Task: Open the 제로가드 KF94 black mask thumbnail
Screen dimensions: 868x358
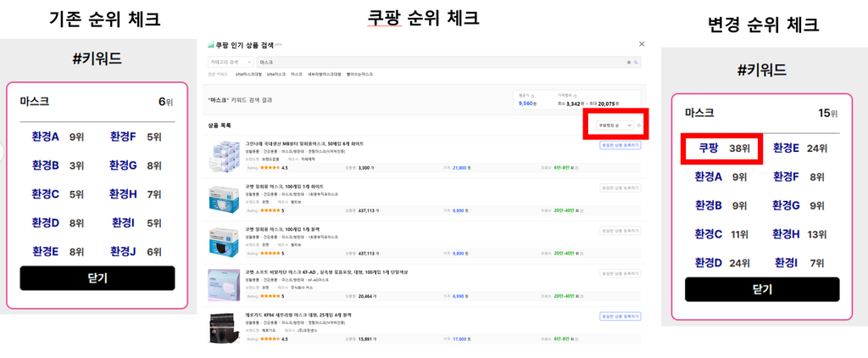Action: [224, 328]
